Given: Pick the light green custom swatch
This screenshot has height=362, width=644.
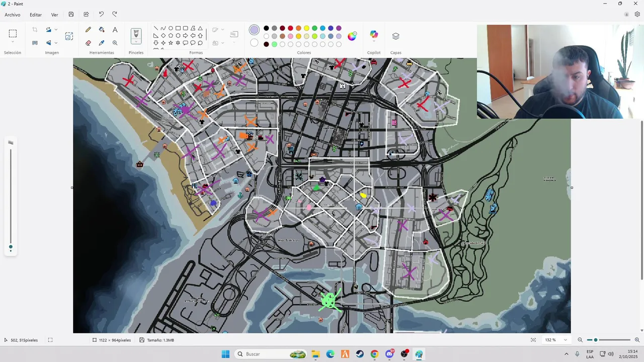Looking at the screenshot, I should point(274,44).
